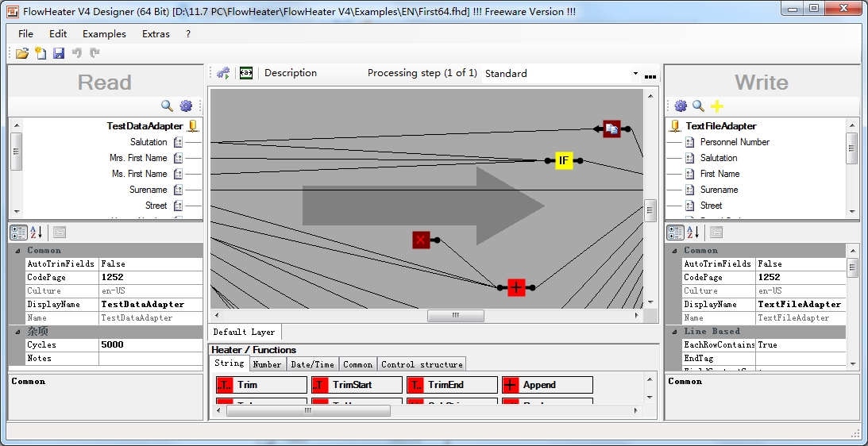Switch to the Common heater tab
This screenshot has width=868, height=446.
click(x=357, y=364)
